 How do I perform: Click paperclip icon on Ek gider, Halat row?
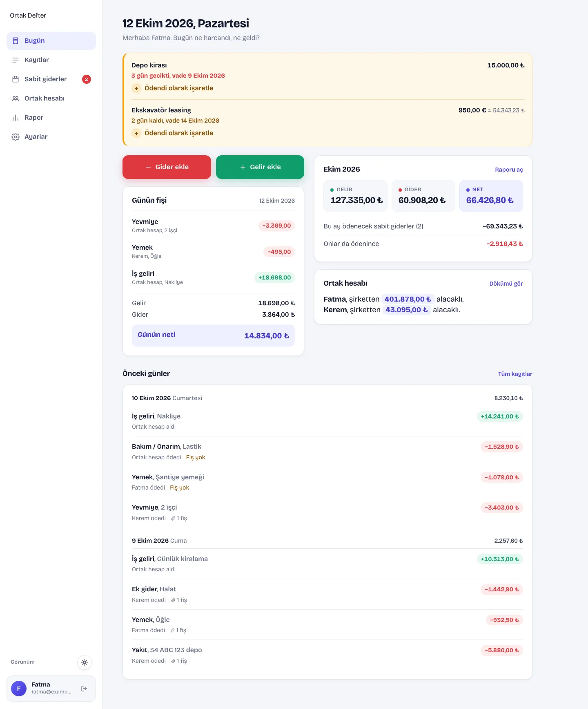point(173,600)
